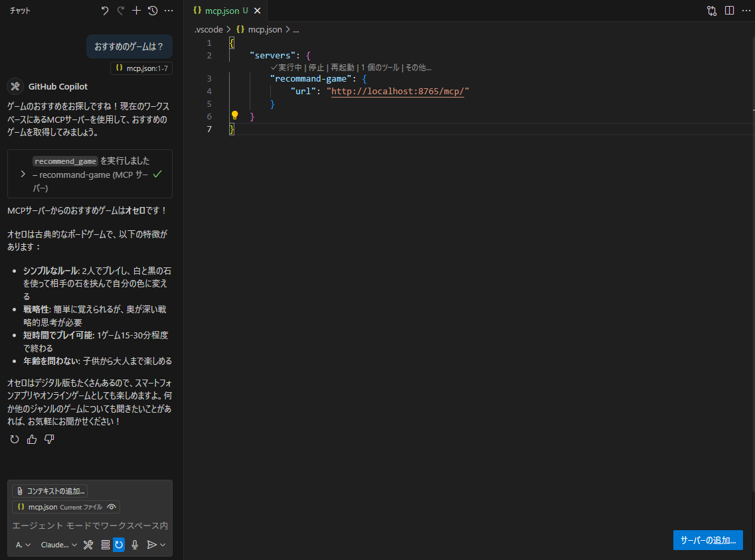Open chat history clock icon
The width and height of the screenshot is (755, 560).
153,11
